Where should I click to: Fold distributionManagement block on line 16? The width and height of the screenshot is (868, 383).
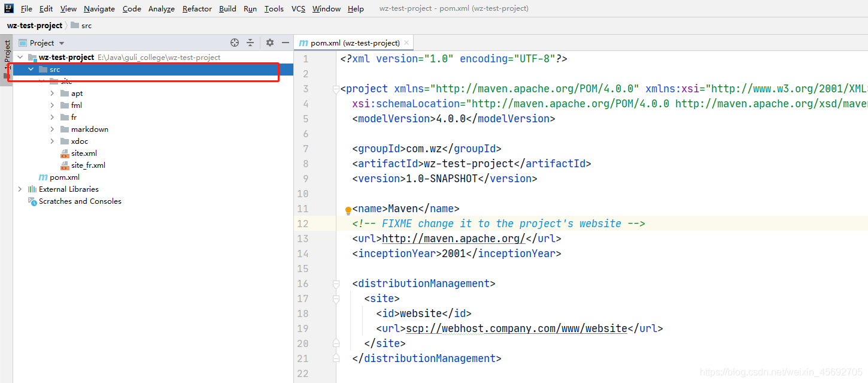pyautogui.click(x=336, y=284)
